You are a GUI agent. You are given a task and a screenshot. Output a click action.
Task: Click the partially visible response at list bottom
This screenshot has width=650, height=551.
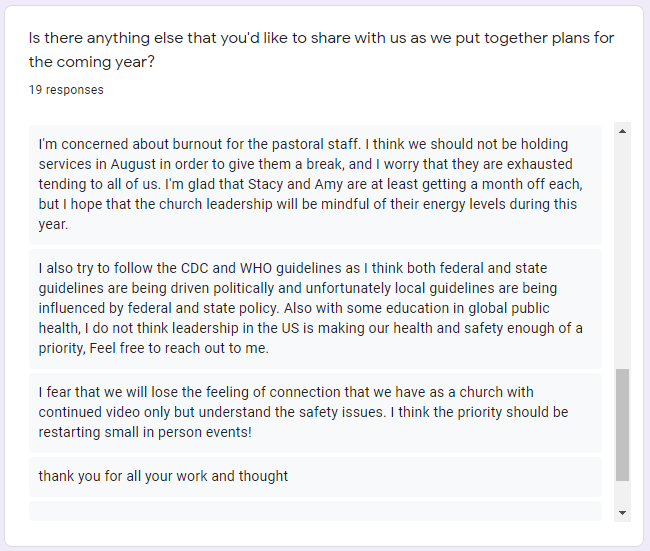pyautogui.click(x=315, y=511)
